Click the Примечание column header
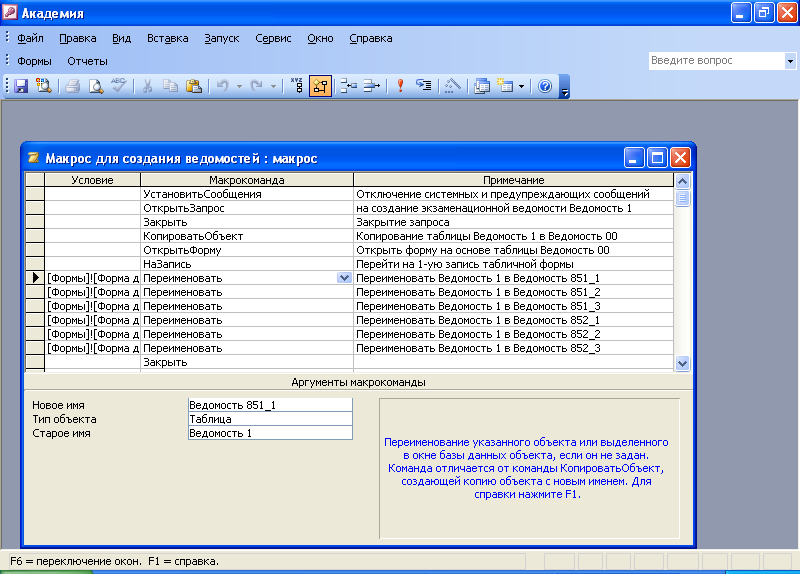Image resolution: width=800 pixels, height=574 pixels. tap(513, 180)
